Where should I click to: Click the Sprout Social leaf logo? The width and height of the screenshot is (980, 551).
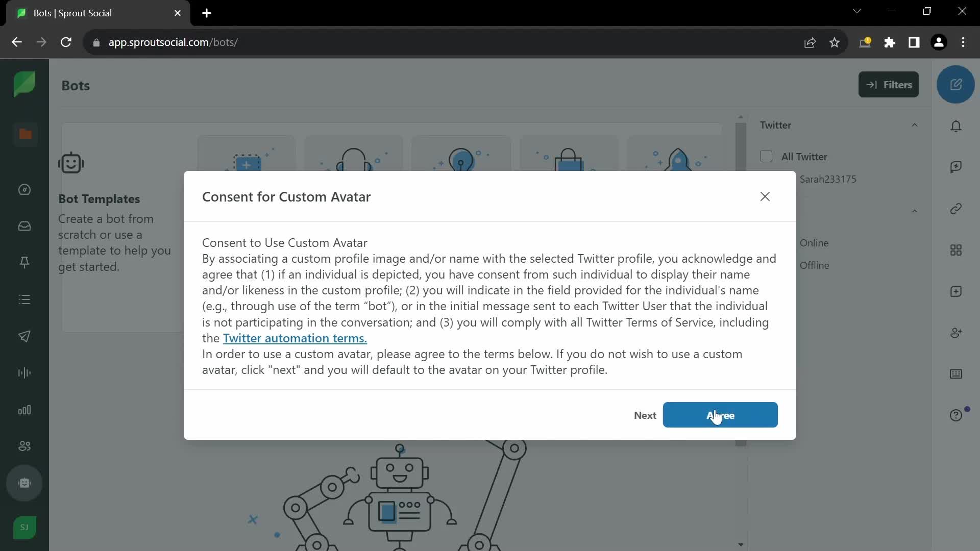(x=24, y=84)
